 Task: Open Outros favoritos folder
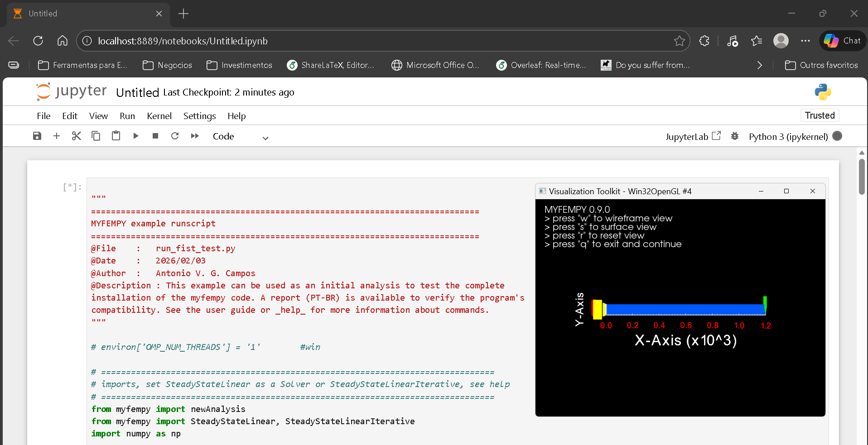pyautogui.click(x=821, y=65)
